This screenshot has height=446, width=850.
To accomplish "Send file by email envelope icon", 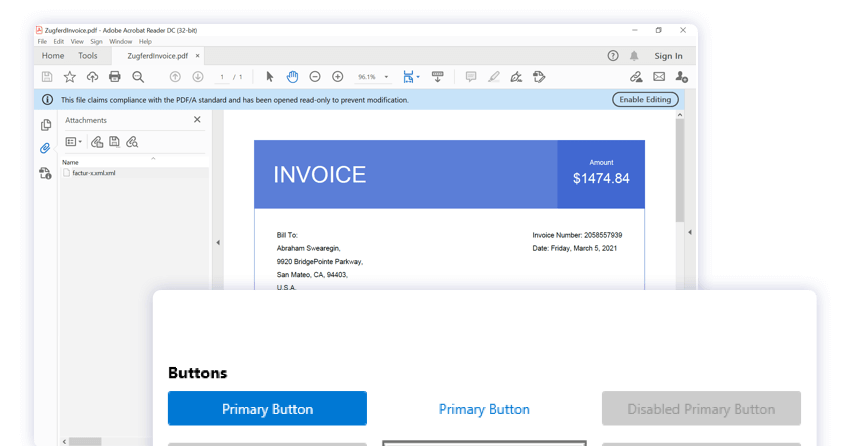I will (x=659, y=77).
